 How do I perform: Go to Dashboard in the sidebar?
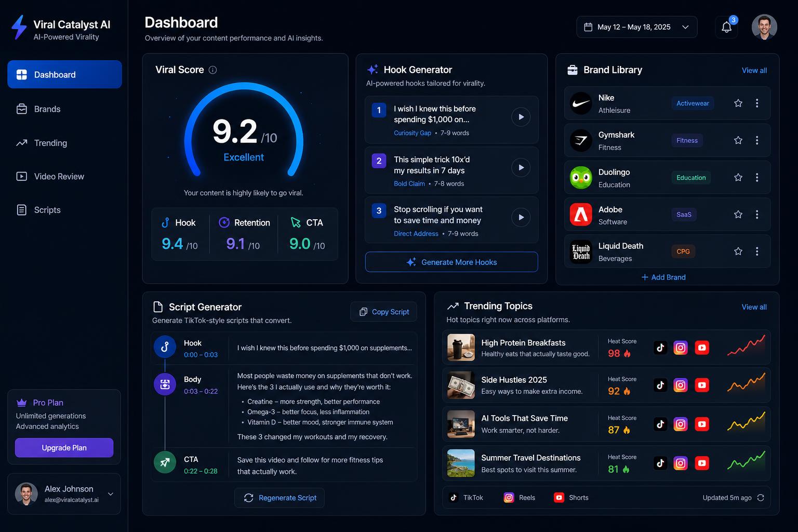(x=64, y=74)
